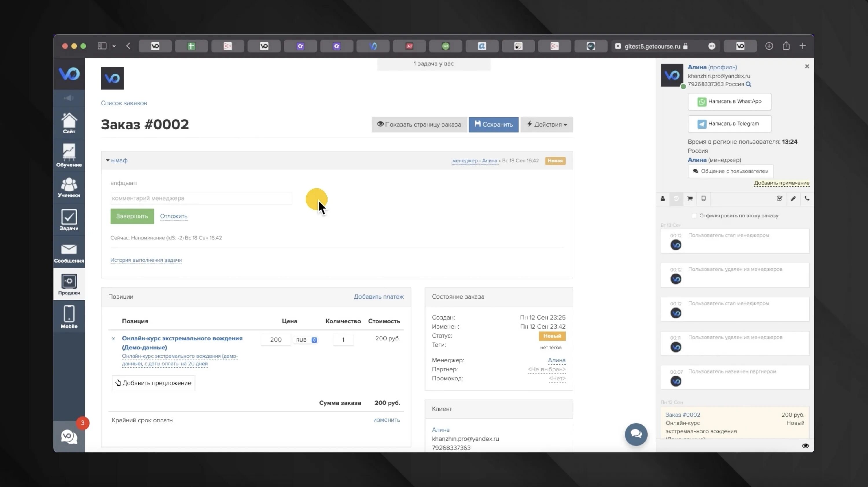Enable Отфильтровать по этому заказу checkbox
The width and height of the screenshot is (868, 487).
(694, 215)
